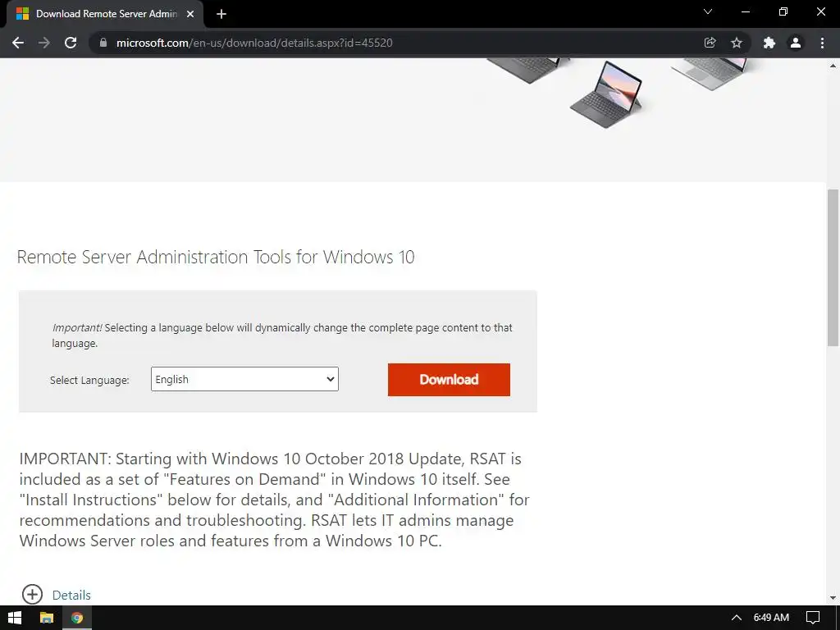
Task: Go back with the browser back arrow
Action: (18, 43)
